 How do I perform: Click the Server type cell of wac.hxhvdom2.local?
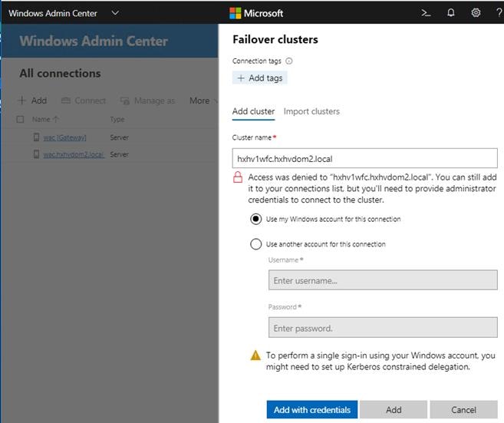(x=119, y=154)
